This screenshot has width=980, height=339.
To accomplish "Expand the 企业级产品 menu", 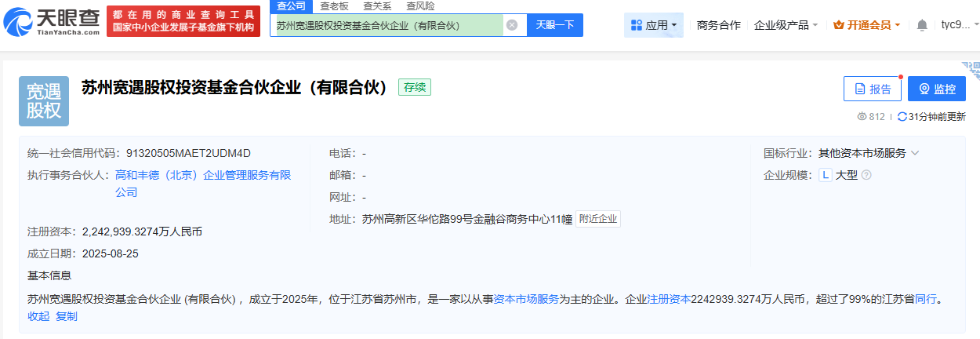I will pos(786,25).
